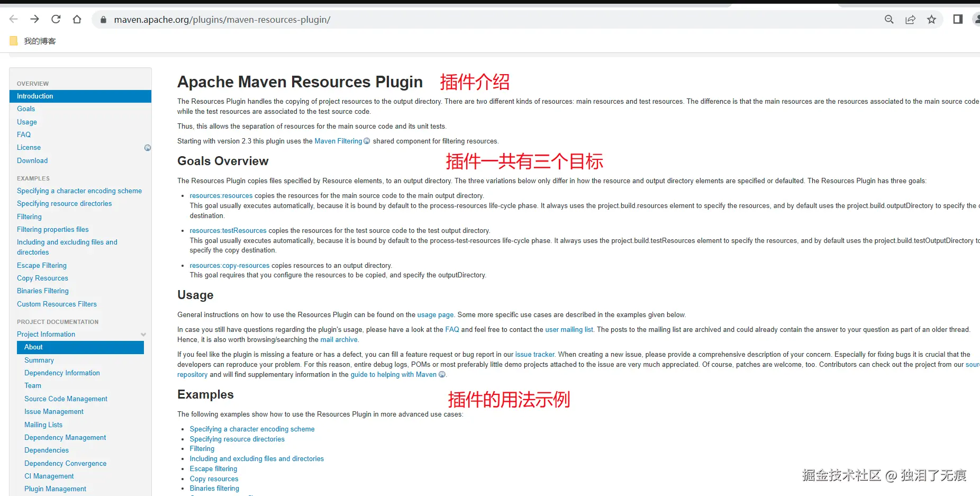Open Escape filtering in the Examples list
Image resolution: width=980 pixels, height=496 pixels.
(213, 469)
